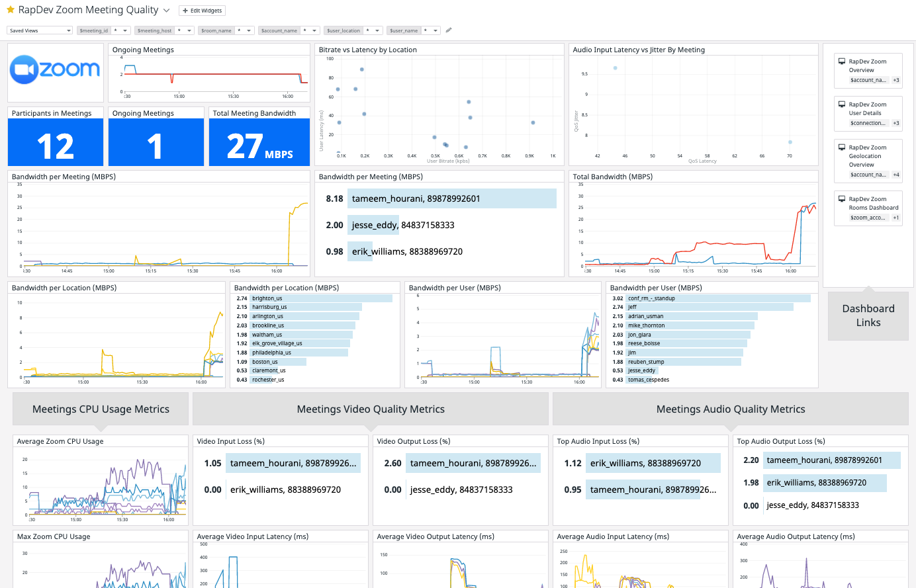Select reese_boisse in Bandwidth per User list

point(711,343)
